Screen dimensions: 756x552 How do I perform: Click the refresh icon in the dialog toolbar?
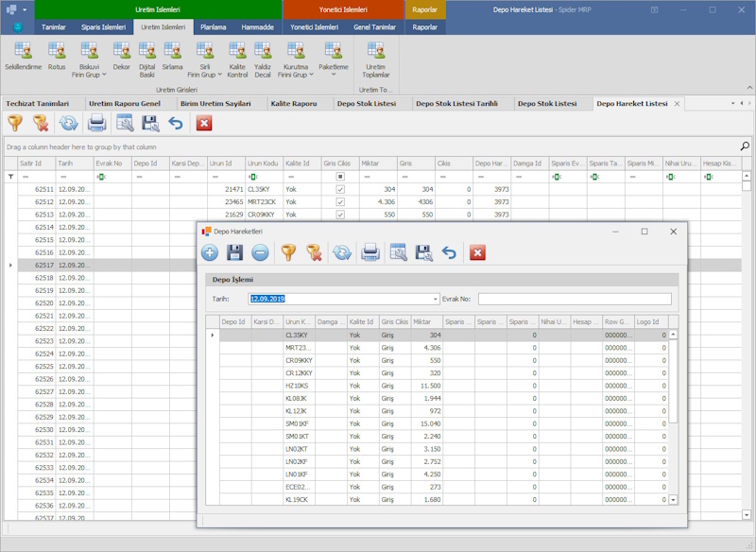point(342,252)
